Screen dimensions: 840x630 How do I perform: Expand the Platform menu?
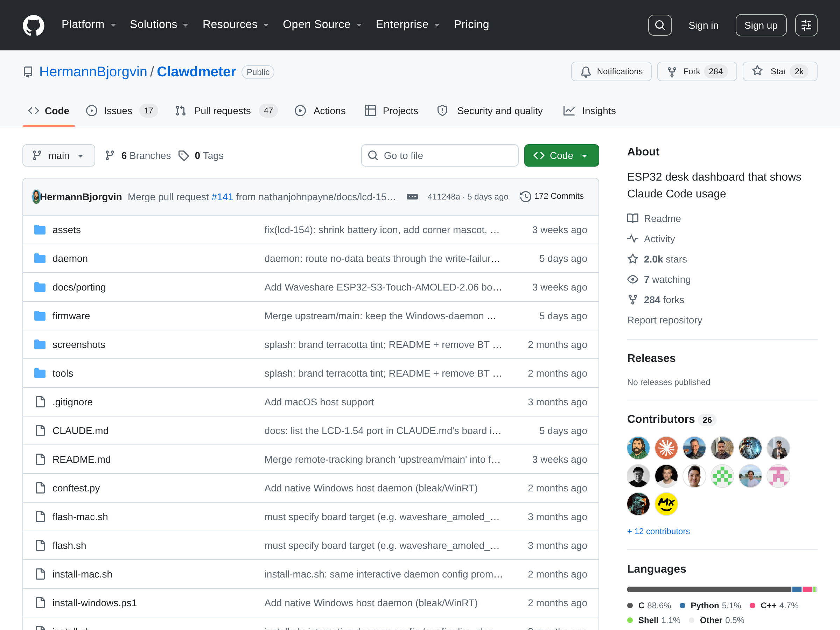pos(89,25)
